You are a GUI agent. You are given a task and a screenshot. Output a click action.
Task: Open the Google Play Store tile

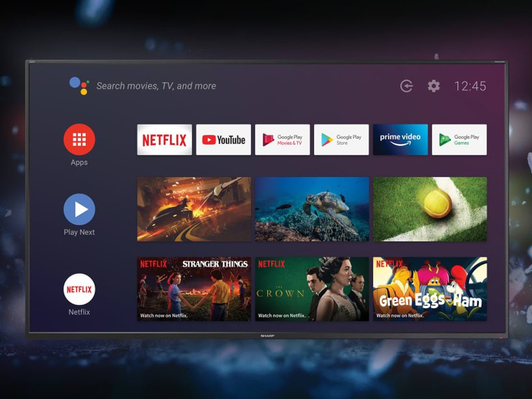pyautogui.click(x=341, y=140)
